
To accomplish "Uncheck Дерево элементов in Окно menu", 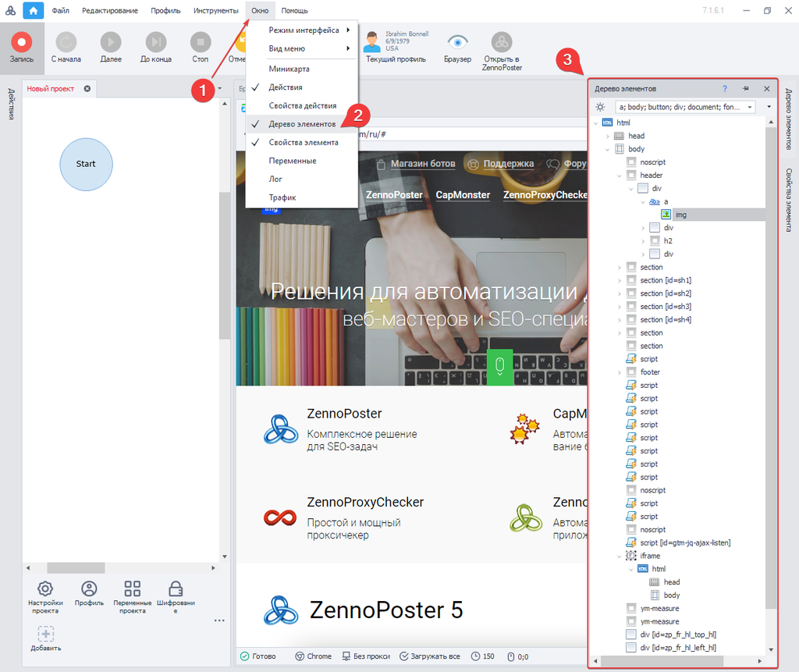I will pos(302,124).
